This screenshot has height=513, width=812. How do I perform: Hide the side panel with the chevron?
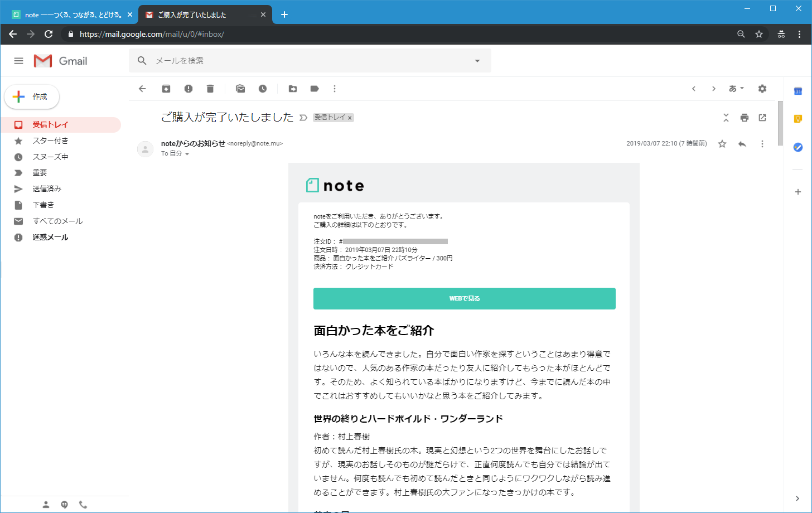[x=797, y=499]
